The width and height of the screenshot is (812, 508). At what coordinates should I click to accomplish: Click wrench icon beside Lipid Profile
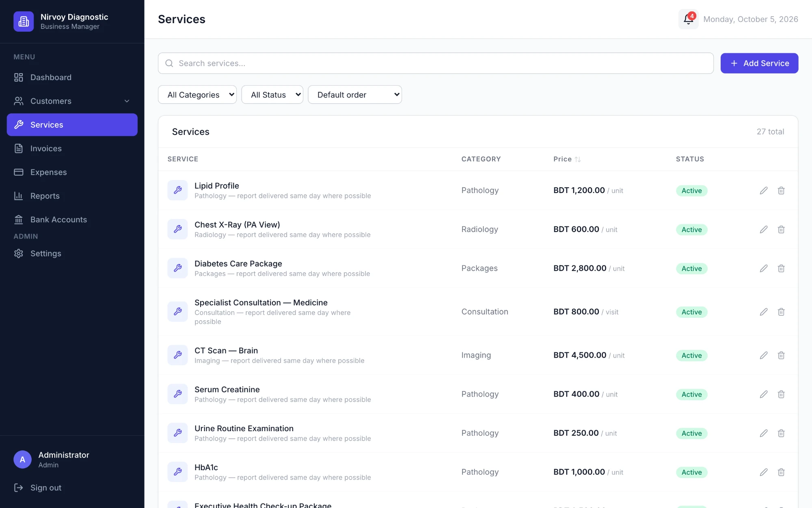[x=178, y=190]
